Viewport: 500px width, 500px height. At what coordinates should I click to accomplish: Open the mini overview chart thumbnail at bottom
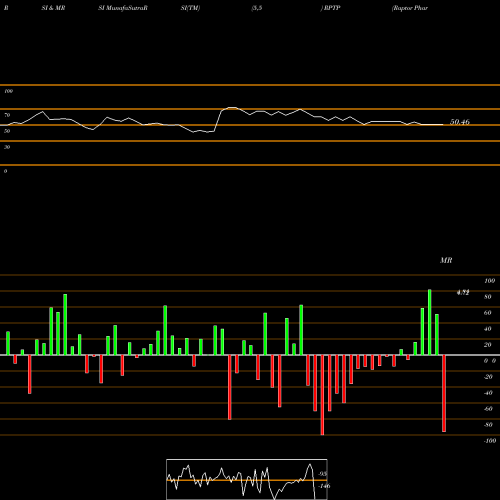(x=247, y=479)
